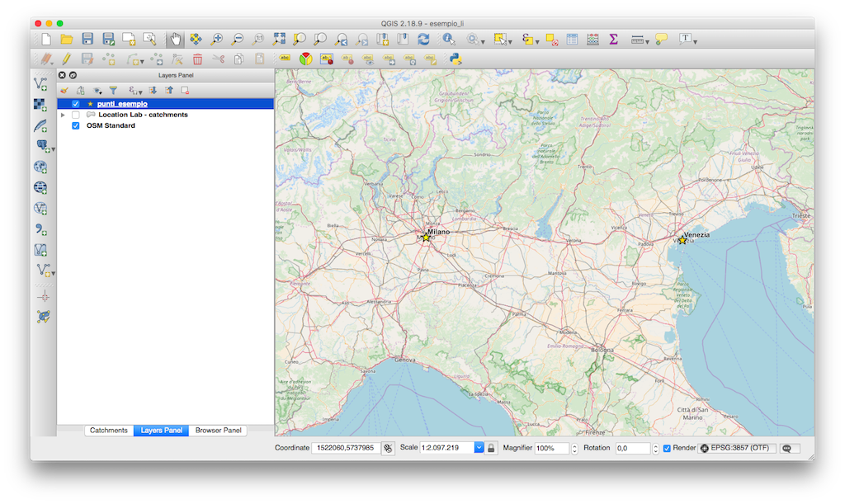Click the Coordinate input field
845x504 pixels.
click(x=346, y=448)
